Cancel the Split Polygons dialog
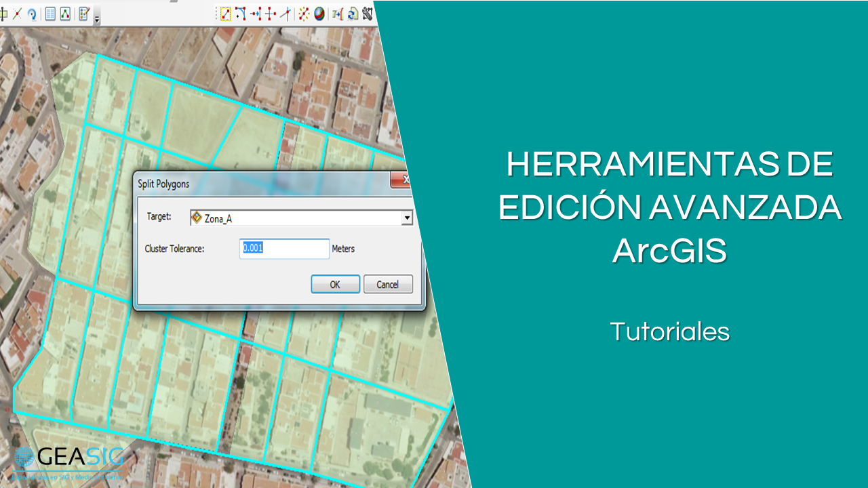 point(388,284)
